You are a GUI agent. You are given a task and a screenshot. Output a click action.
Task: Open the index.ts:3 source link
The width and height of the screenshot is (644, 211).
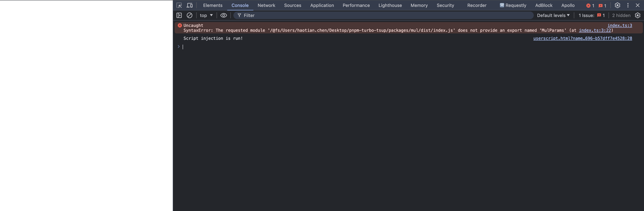pos(620,25)
